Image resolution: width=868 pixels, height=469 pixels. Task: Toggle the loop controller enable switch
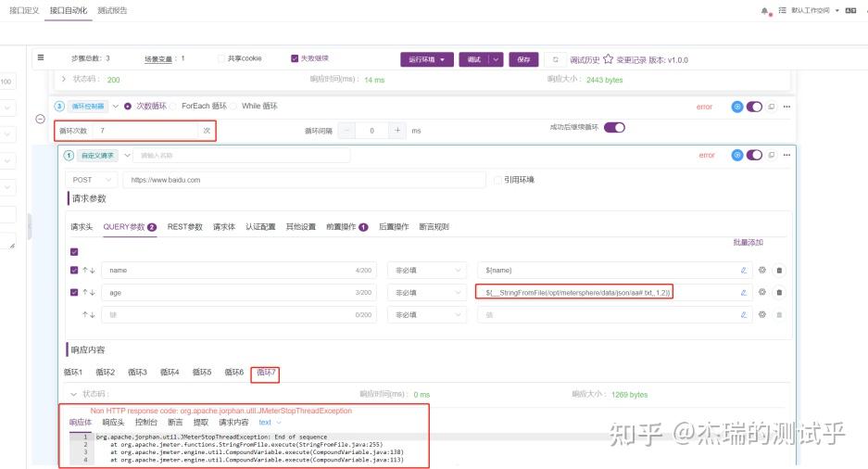tap(754, 107)
